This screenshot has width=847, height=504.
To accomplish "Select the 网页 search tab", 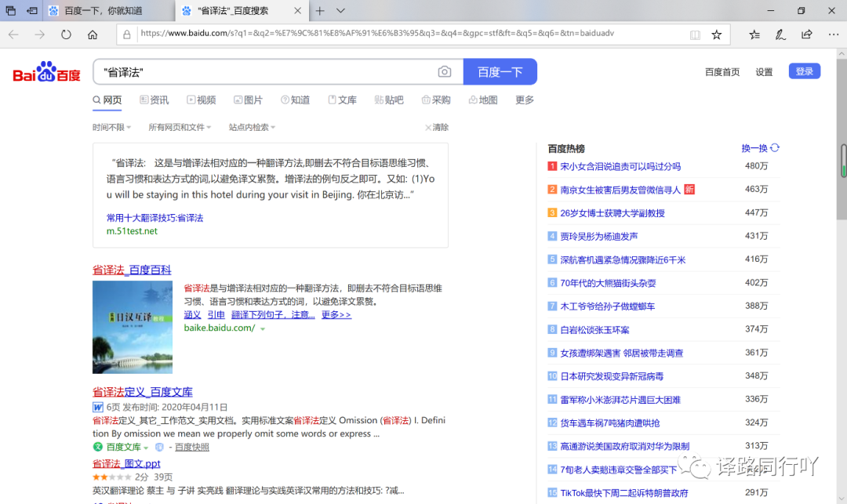I will (107, 100).
